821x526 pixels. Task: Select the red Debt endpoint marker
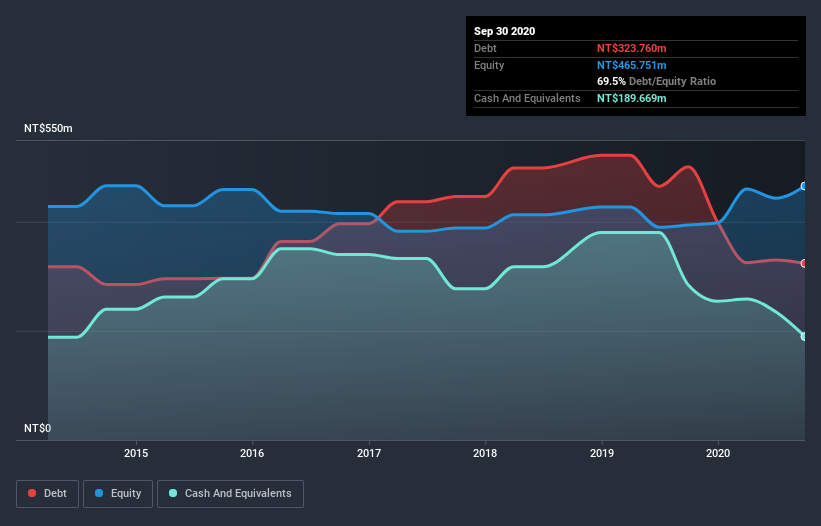point(804,263)
